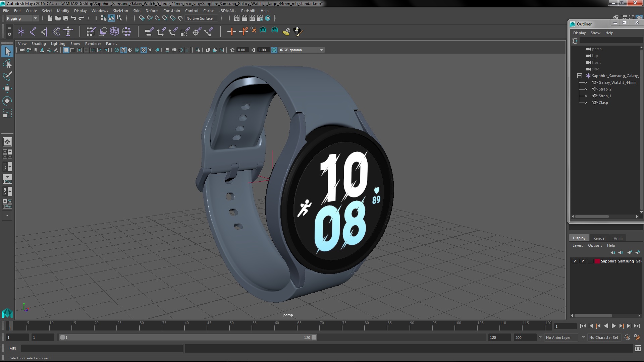Open the shelf tab selector above the gear

pos(9,28)
